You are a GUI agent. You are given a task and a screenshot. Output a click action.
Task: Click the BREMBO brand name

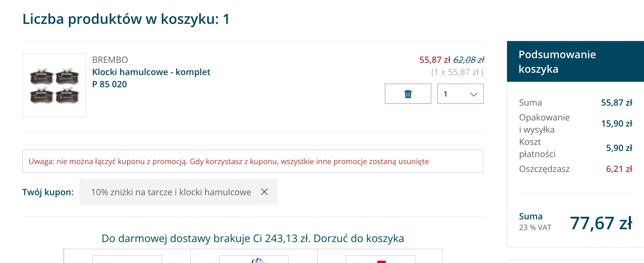pyautogui.click(x=110, y=60)
